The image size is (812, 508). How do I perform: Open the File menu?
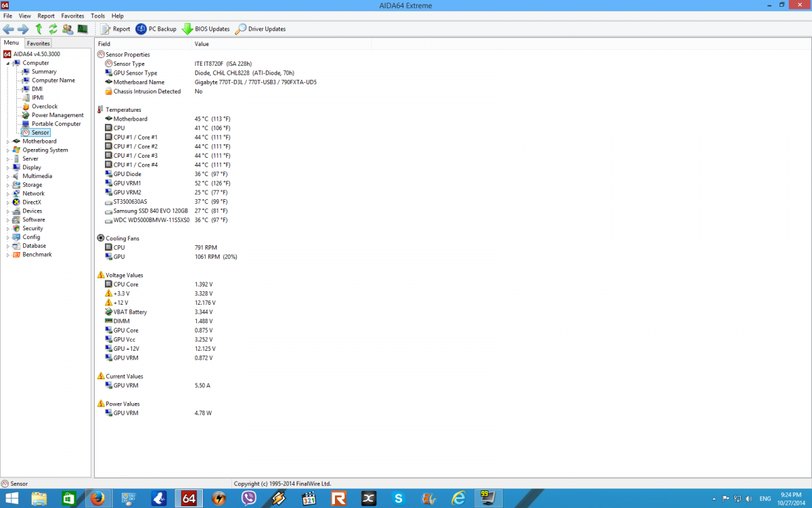[x=7, y=16]
